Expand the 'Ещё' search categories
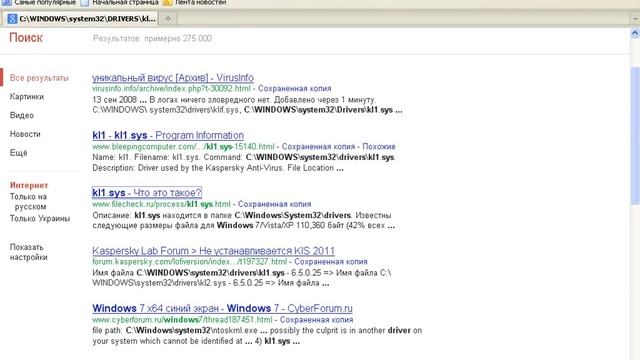640x360 pixels. 18,153
